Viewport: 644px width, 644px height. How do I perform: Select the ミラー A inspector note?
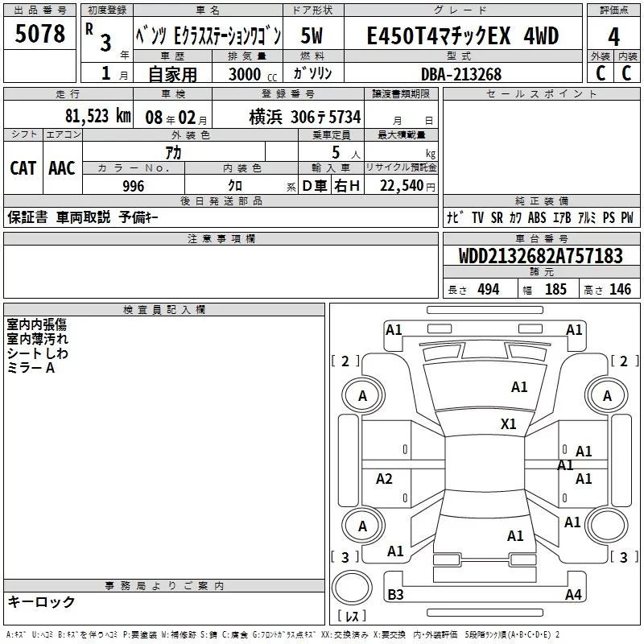[x=31, y=367]
